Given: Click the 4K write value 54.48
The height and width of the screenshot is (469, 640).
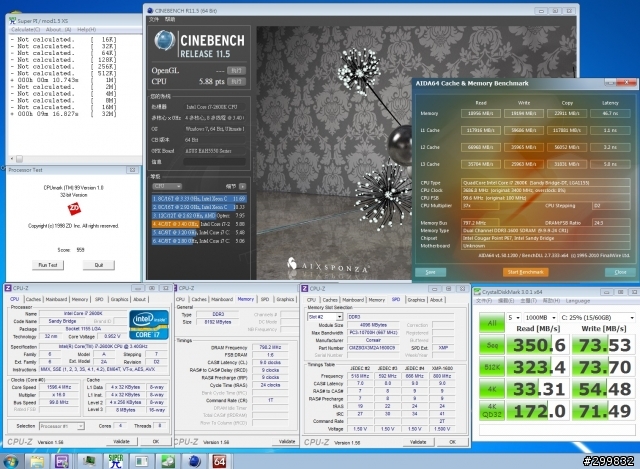Looking at the screenshot, I should (603, 389).
